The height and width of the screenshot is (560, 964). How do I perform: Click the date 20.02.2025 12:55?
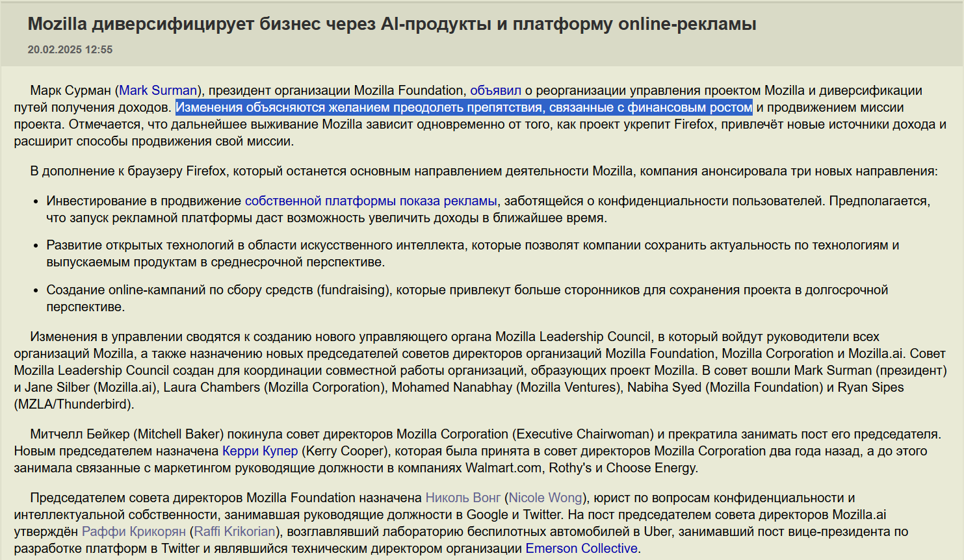[70, 49]
